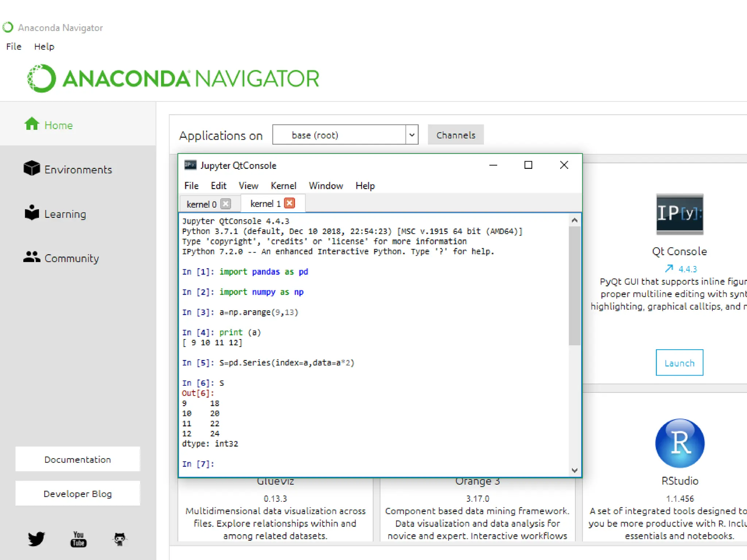Open the Documentation link button
The width and height of the screenshot is (747, 560).
(x=78, y=459)
